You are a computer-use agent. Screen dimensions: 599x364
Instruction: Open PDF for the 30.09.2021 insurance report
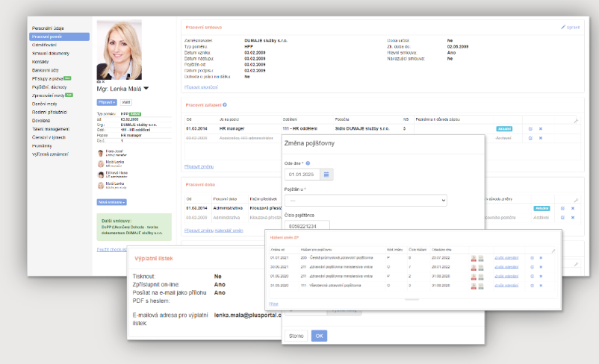(x=474, y=267)
